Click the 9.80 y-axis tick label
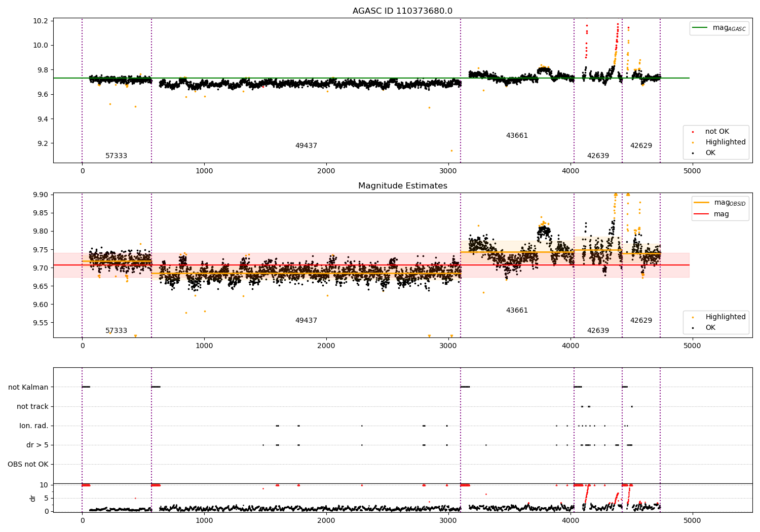760x532 pixels. pos(41,231)
